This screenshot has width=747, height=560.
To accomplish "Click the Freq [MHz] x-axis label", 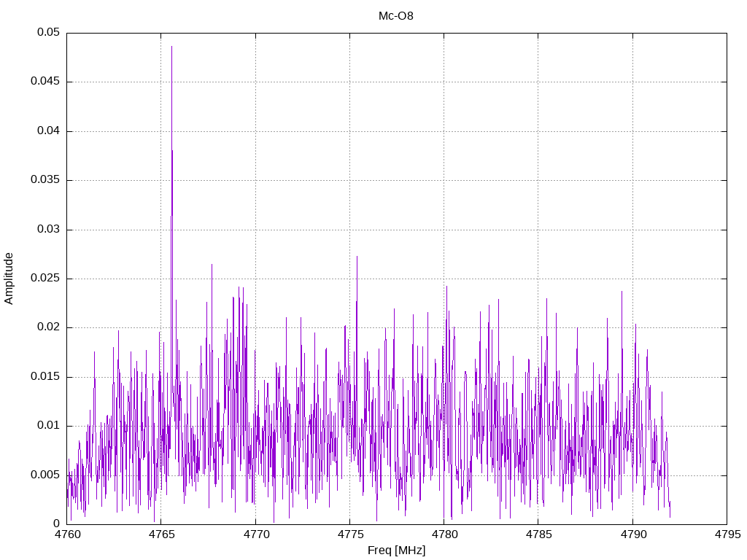I will click(396, 551).
